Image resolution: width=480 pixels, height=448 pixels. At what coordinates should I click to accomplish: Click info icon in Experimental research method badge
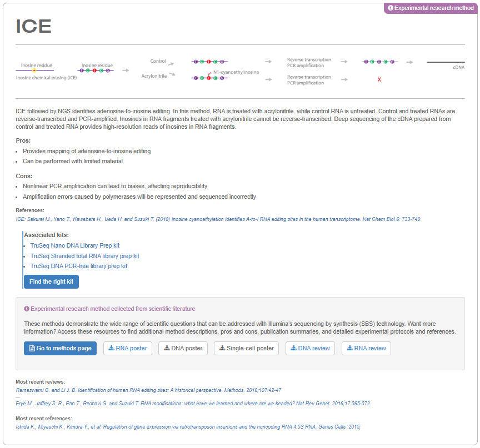pos(391,8)
